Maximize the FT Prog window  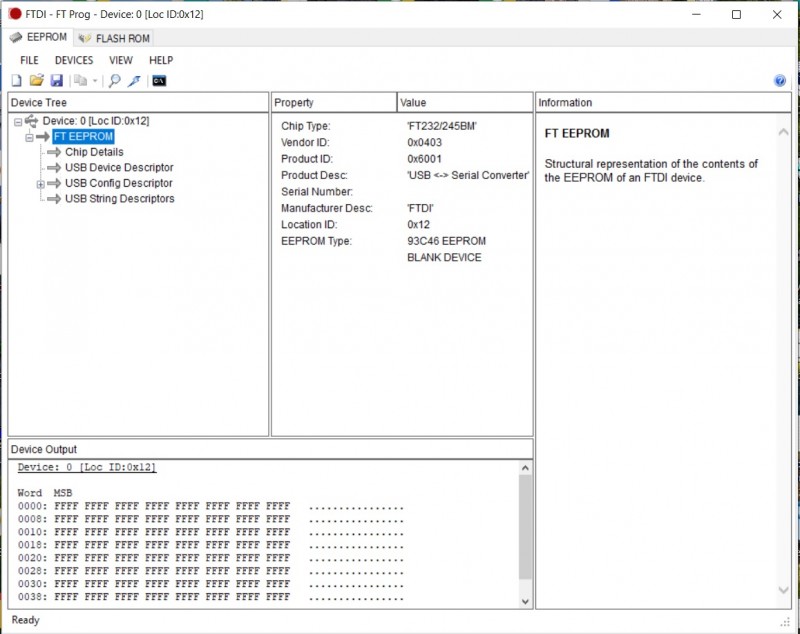coord(736,14)
